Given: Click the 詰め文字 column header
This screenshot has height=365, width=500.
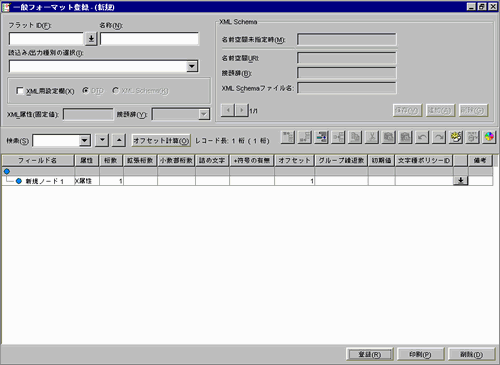Looking at the screenshot, I should 212,160.
